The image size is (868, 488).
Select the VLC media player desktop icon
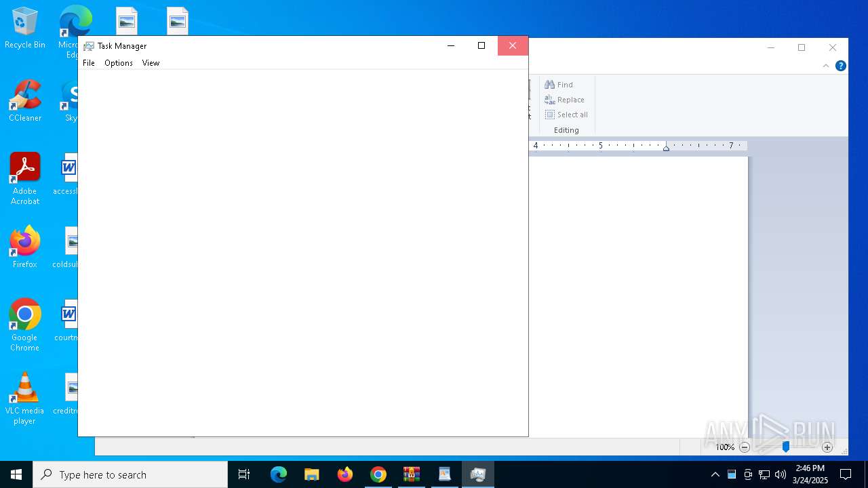tap(25, 399)
